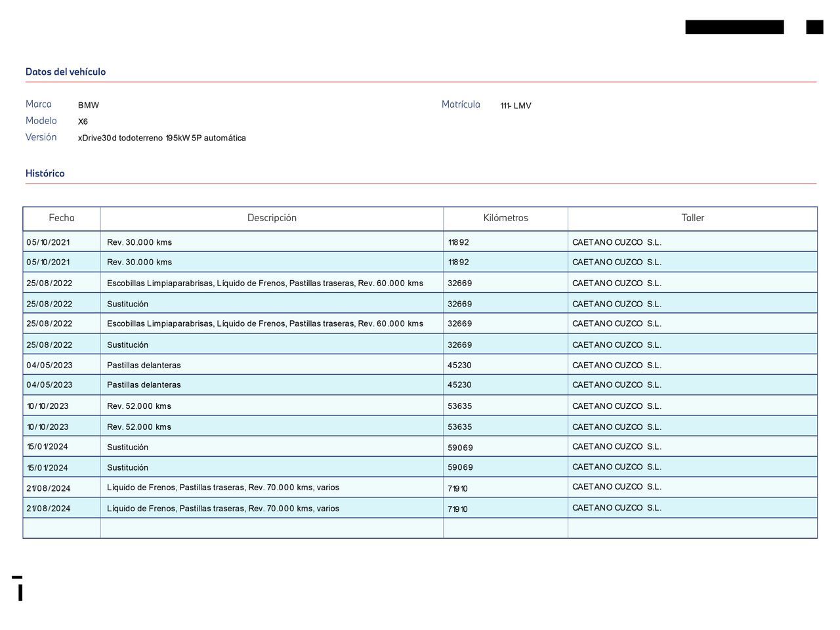This screenshot has height=630, width=840.
Task: Click the Descripción column header
Action: [272, 218]
